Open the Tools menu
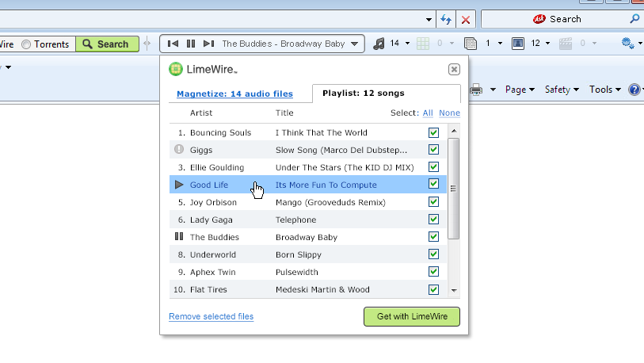The image size is (644, 363). pos(605,90)
